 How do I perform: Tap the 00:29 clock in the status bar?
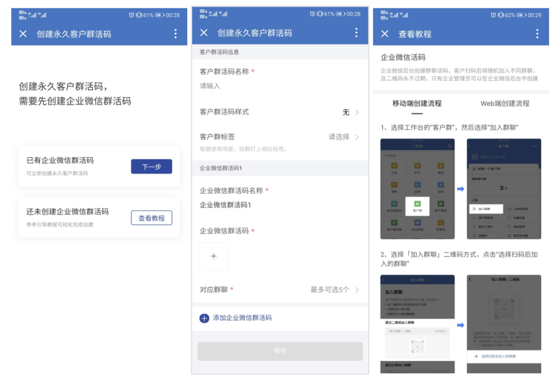[x=534, y=15]
